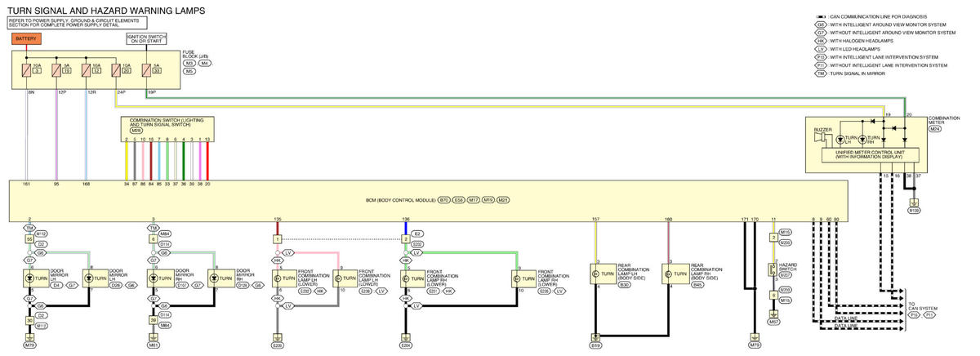Click front combination lamp LH TURN bulb E232
The image size is (980, 356).
click(x=283, y=278)
